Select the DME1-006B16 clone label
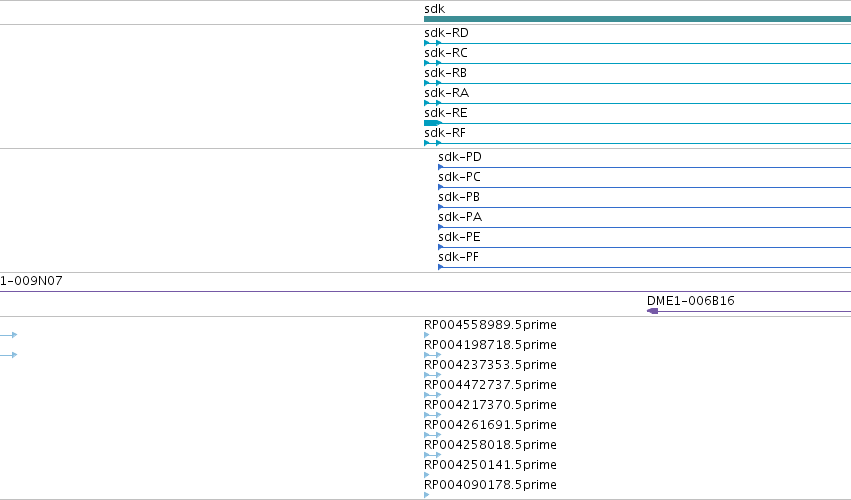Viewport: 851px width, 500px height. (690, 301)
